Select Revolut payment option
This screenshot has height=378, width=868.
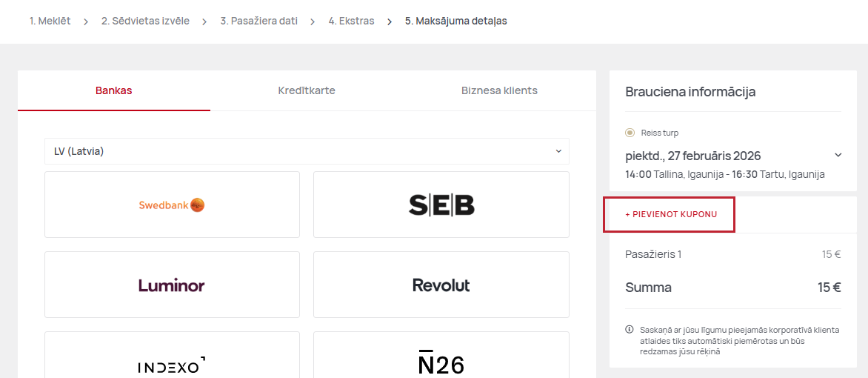[x=441, y=285]
